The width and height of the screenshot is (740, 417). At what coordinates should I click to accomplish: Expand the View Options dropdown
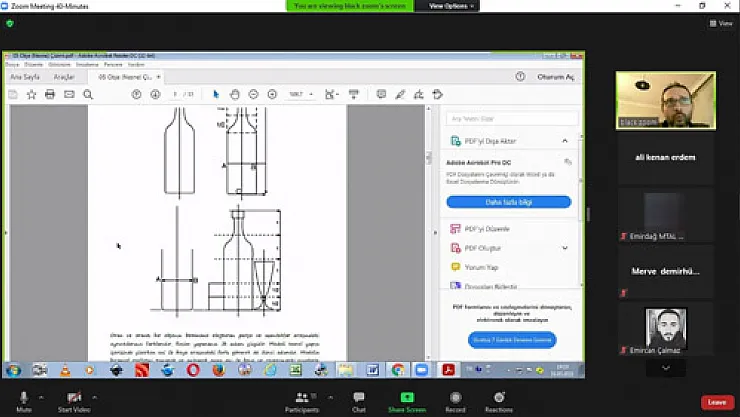pyautogui.click(x=450, y=6)
